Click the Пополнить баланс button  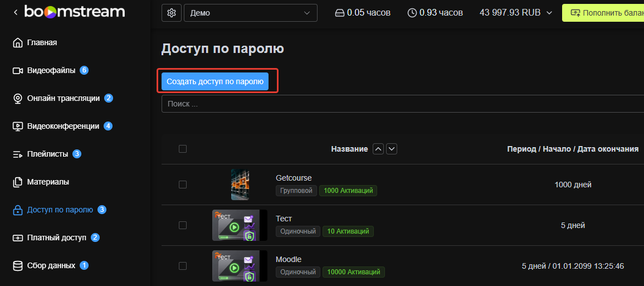click(x=603, y=13)
